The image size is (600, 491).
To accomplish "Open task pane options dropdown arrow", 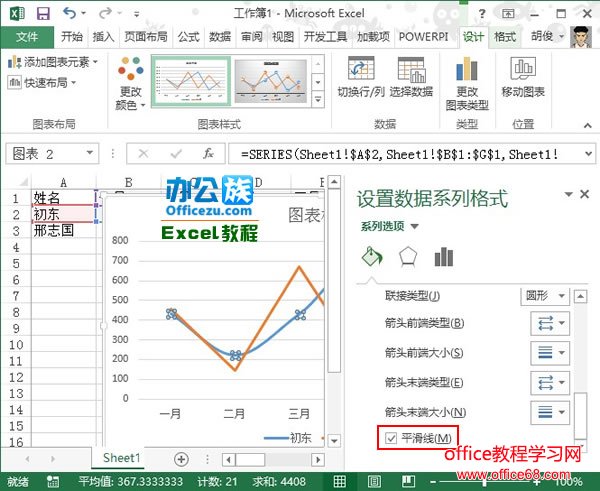I will point(569,194).
